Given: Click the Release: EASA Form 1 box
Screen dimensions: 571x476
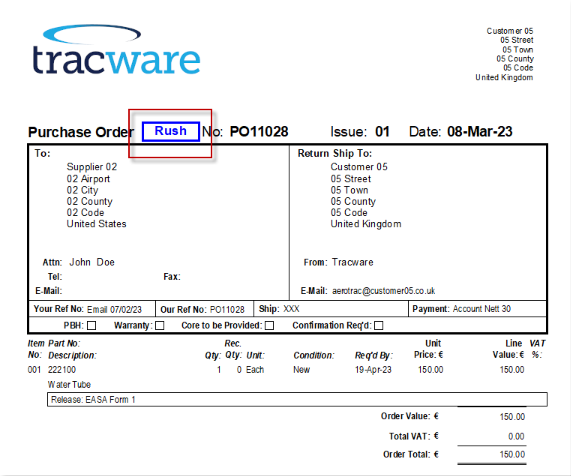Looking at the screenshot, I should coord(297,400).
